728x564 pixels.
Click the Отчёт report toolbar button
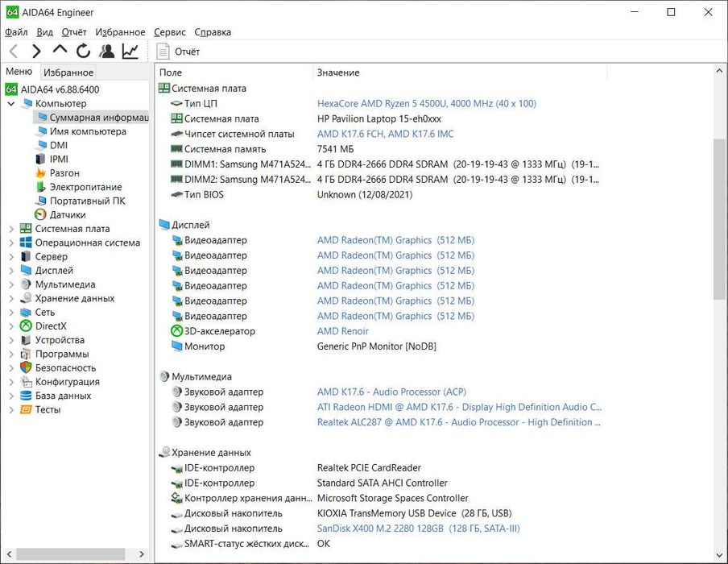[x=178, y=52]
